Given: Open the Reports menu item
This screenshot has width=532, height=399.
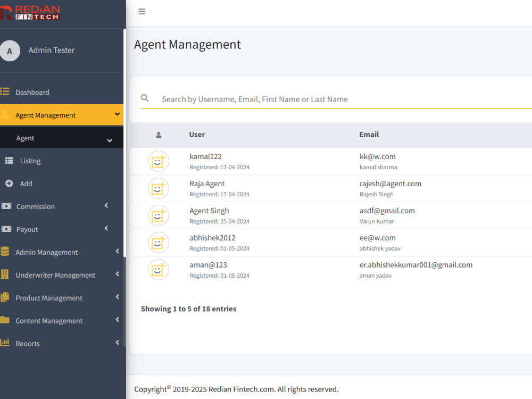Looking at the screenshot, I should [62, 343].
